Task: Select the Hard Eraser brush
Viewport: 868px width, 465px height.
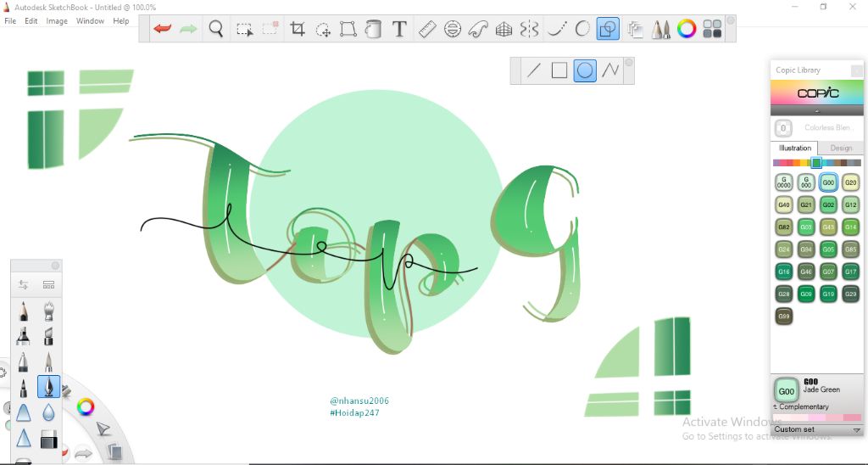Action: (48, 439)
